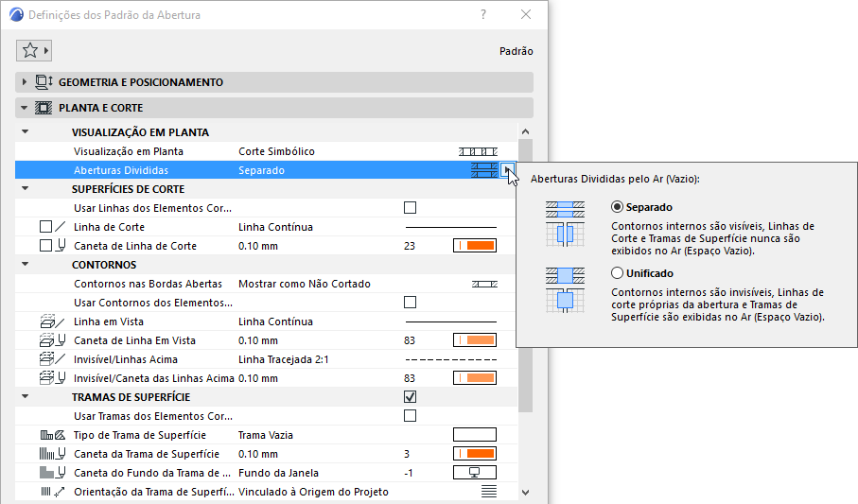Click the scrollbar down arrow
Image resolution: width=858 pixels, height=504 pixels.
coord(525,492)
